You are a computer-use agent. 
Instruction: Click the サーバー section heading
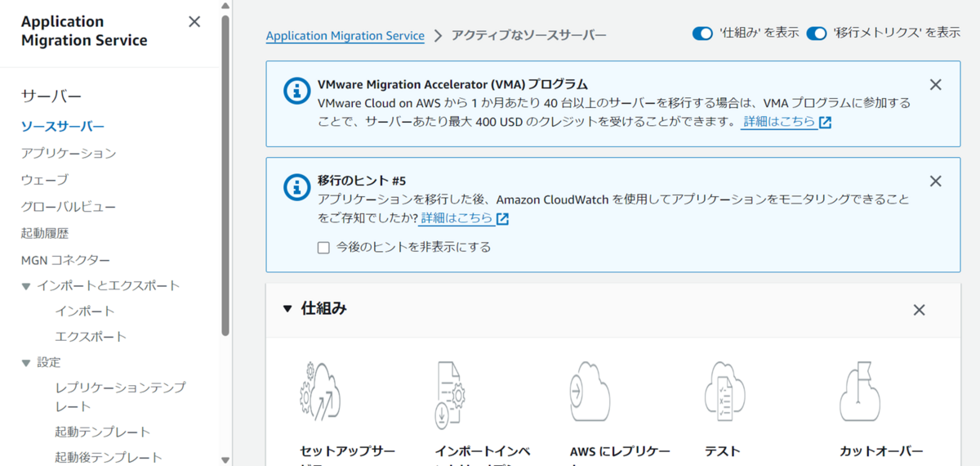51,96
